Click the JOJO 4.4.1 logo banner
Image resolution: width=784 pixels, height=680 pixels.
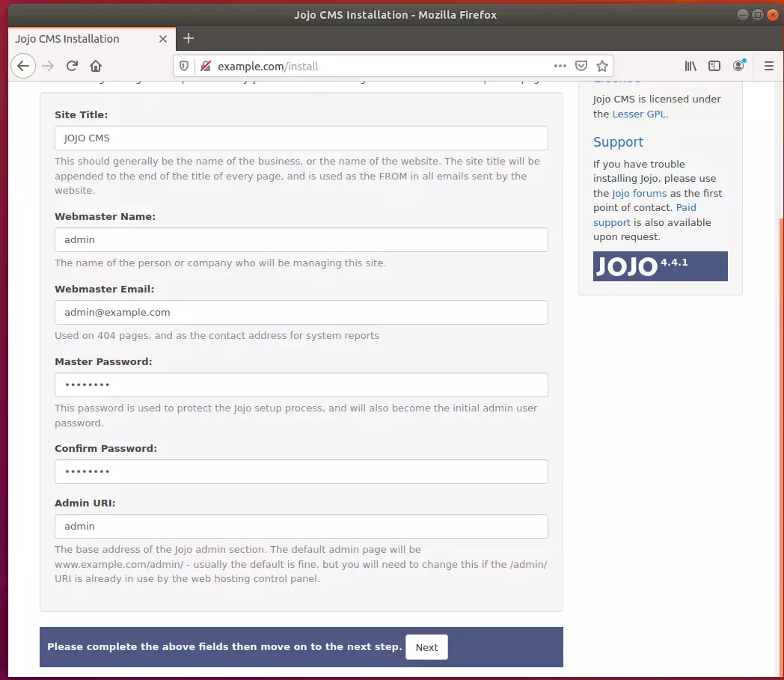click(x=660, y=266)
